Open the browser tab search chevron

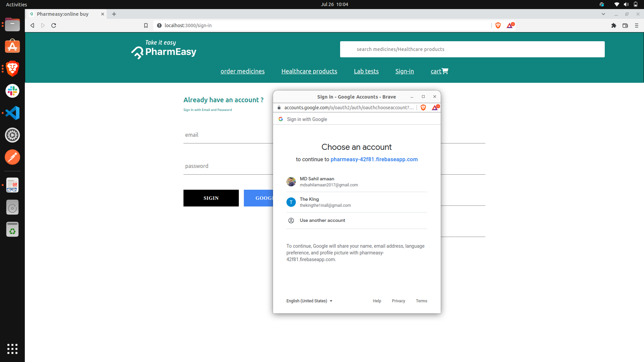click(604, 14)
